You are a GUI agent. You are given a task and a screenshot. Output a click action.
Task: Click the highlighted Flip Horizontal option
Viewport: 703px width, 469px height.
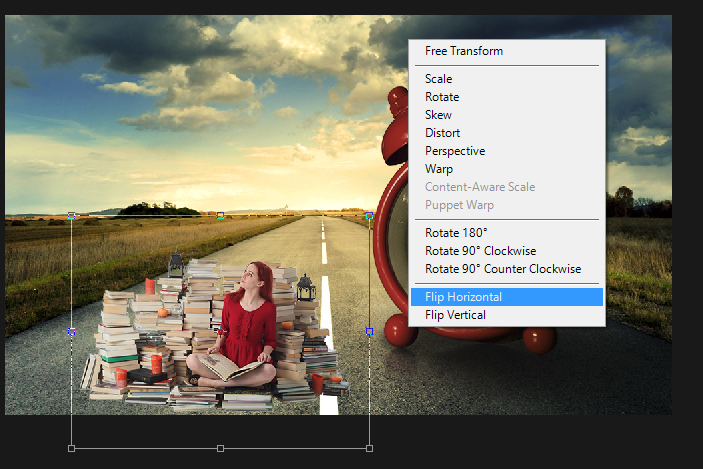463,297
